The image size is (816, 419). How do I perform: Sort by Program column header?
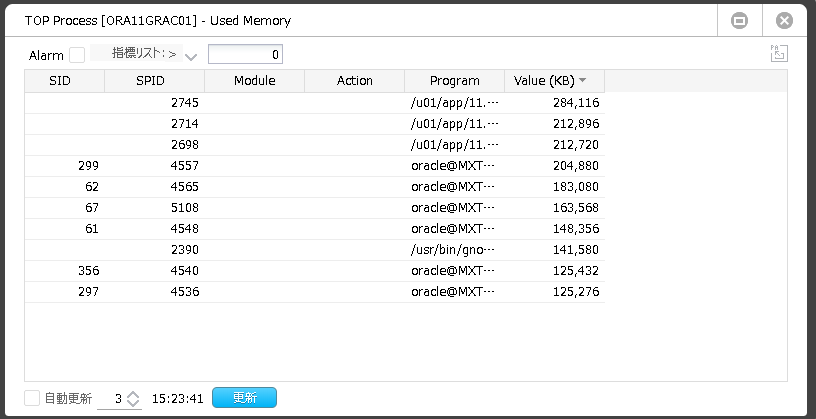tap(454, 81)
